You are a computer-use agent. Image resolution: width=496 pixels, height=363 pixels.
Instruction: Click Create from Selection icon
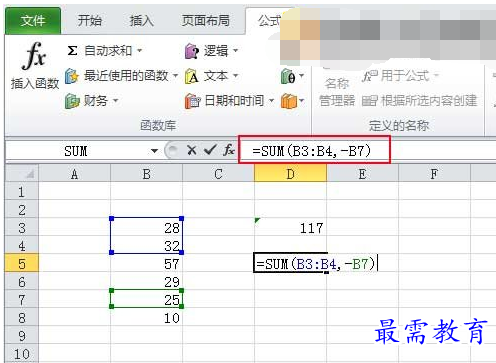(369, 101)
